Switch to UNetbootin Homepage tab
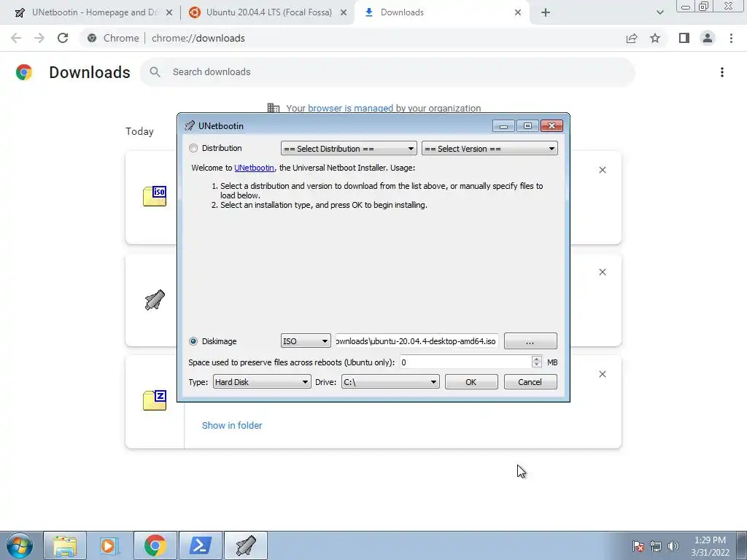This screenshot has width=747, height=560. coord(94,12)
